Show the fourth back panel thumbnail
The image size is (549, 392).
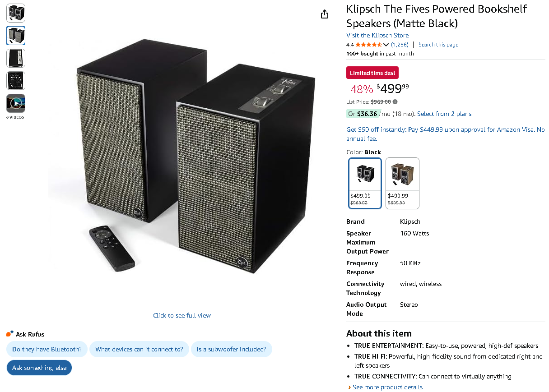click(x=16, y=81)
